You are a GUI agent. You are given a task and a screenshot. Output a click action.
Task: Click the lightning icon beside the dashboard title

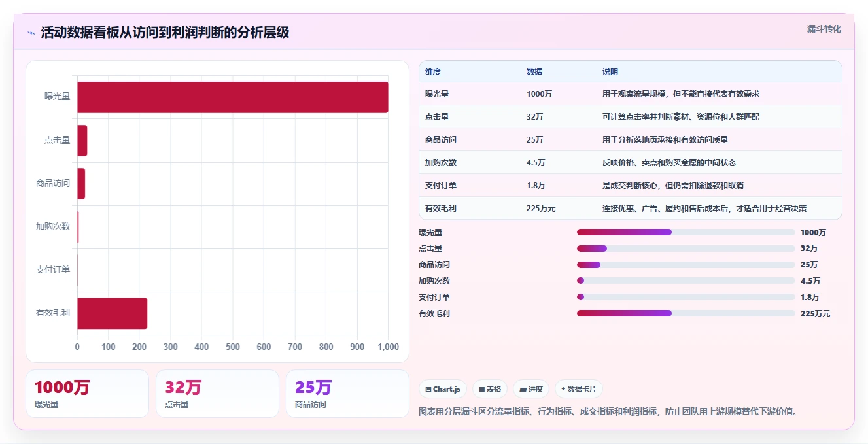(31, 33)
